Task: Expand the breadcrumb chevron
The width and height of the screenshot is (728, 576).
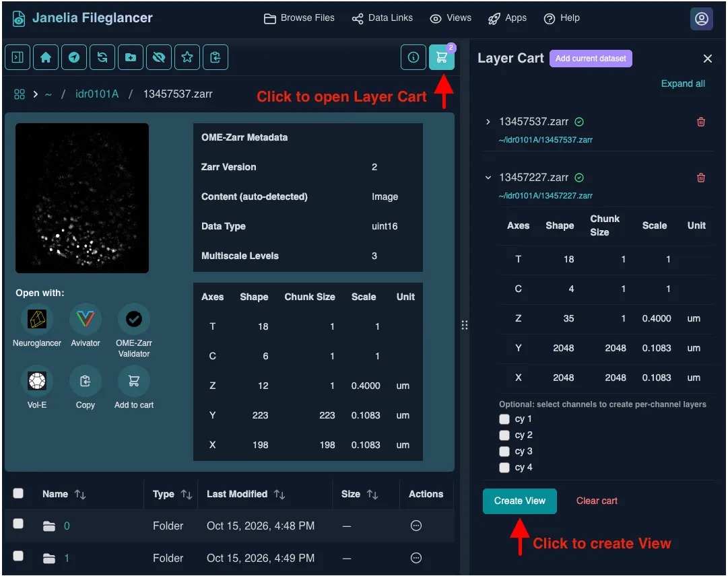Action: coord(35,94)
